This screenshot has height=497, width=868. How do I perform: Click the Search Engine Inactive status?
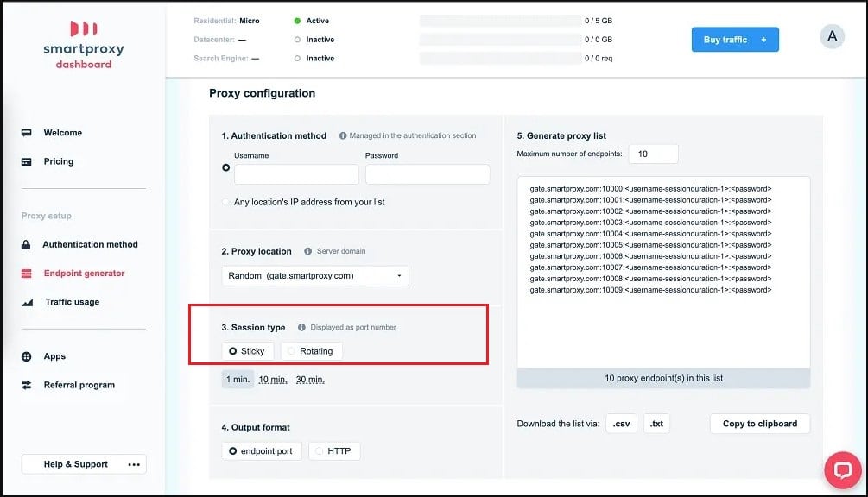[x=320, y=58]
